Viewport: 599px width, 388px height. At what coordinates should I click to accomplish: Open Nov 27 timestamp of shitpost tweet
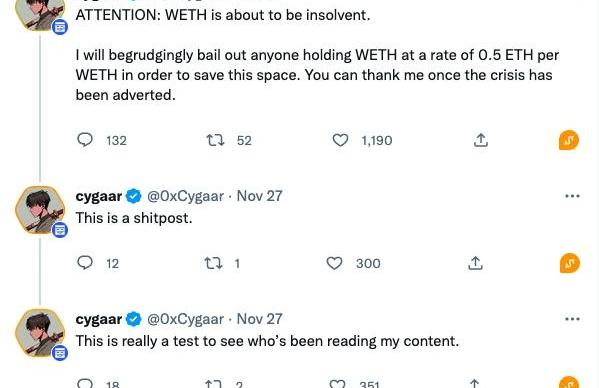click(259, 196)
